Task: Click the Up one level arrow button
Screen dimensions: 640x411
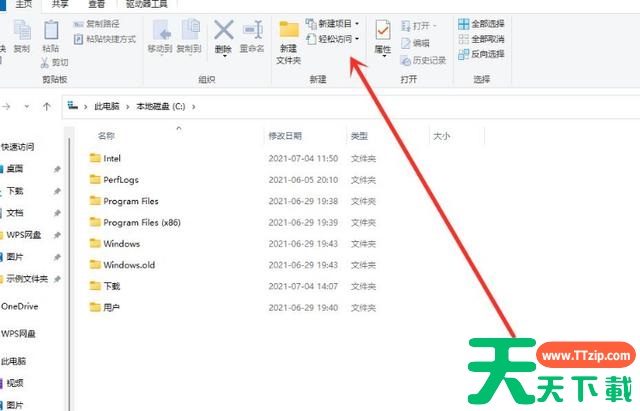Action: point(47,107)
